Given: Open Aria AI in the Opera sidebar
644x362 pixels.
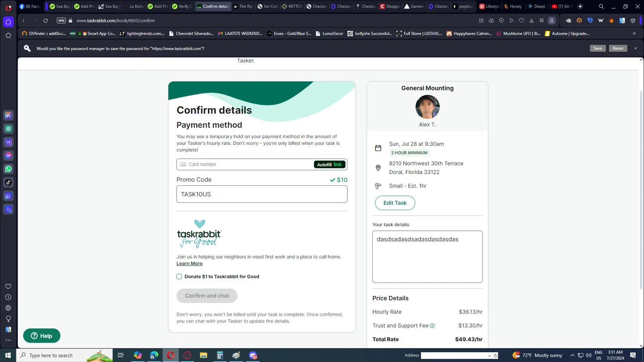Looking at the screenshot, I should 8,115.
